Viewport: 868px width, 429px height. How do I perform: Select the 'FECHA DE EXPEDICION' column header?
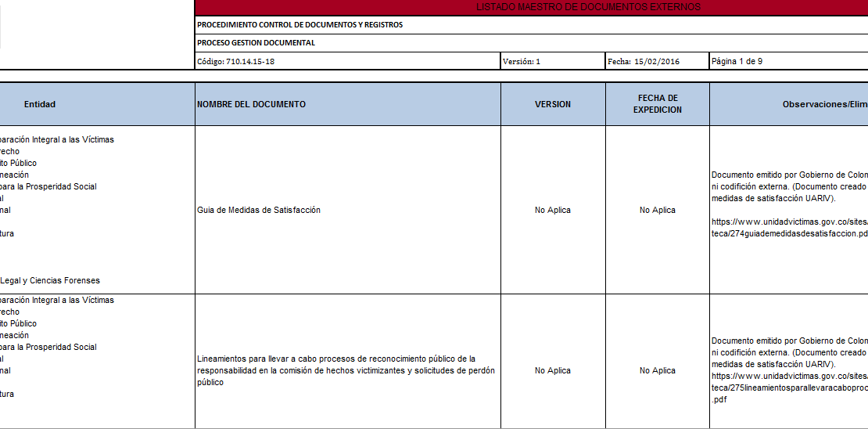tap(657, 104)
